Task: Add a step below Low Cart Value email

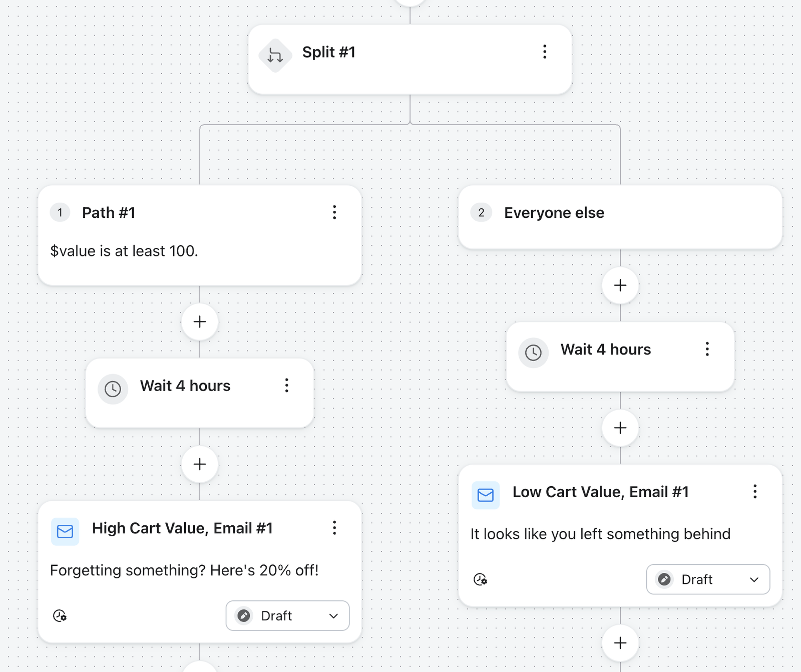Action: [x=620, y=643]
